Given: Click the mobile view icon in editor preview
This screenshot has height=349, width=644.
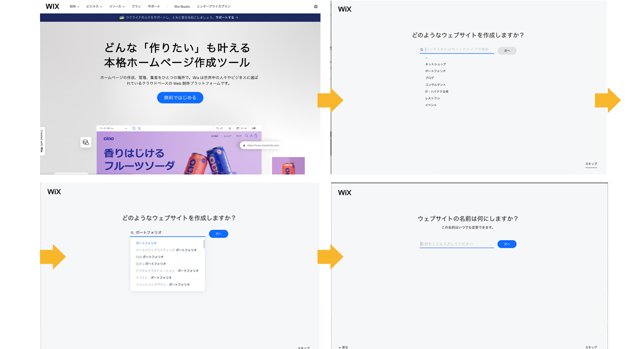Looking at the screenshot, I should [139, 128].
